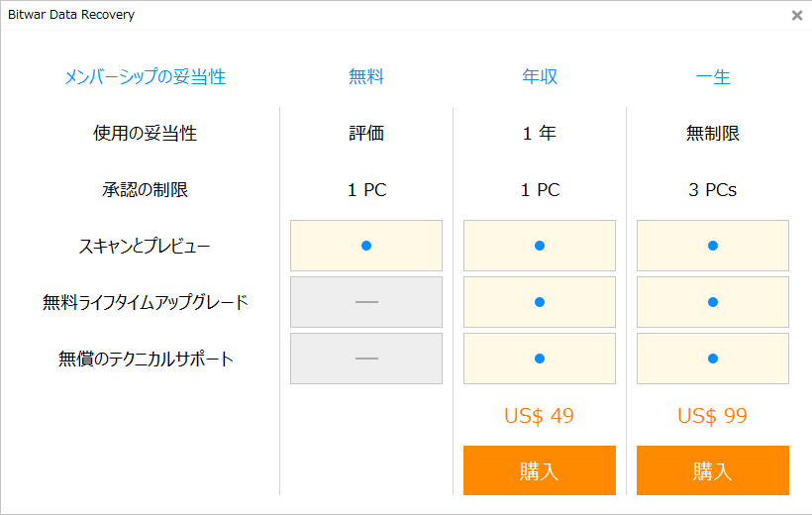Select the 年収 plan header
Viewport: 812px width, 515px height.
(x=540, y=76)
